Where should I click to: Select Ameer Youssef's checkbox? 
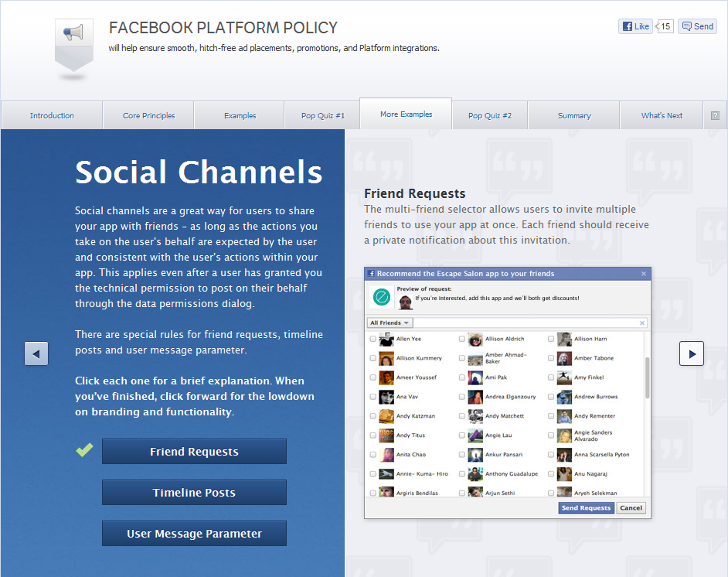point(373,377)
